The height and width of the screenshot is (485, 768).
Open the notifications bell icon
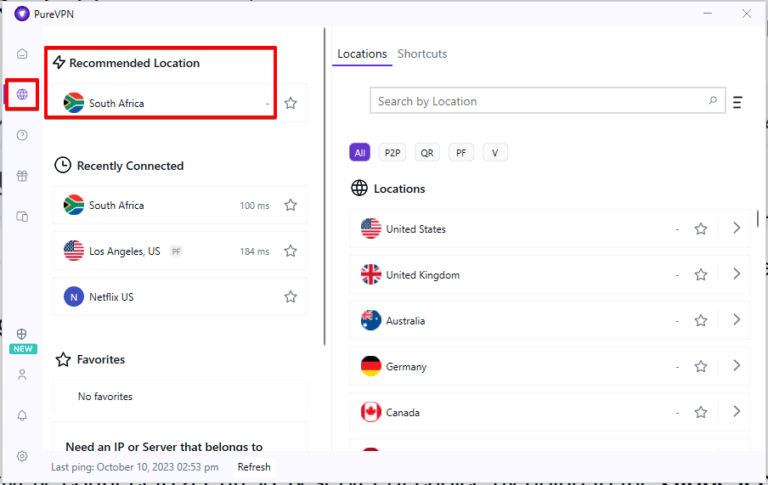coord(22,415)
